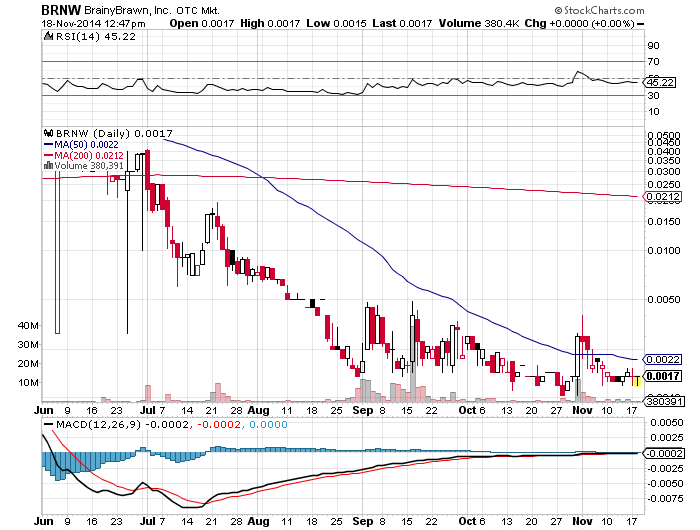Viewport: 700px width, 530px height.
Task: Select the MA(200) 0.0212 legend entry
Action: pos(83,155)
